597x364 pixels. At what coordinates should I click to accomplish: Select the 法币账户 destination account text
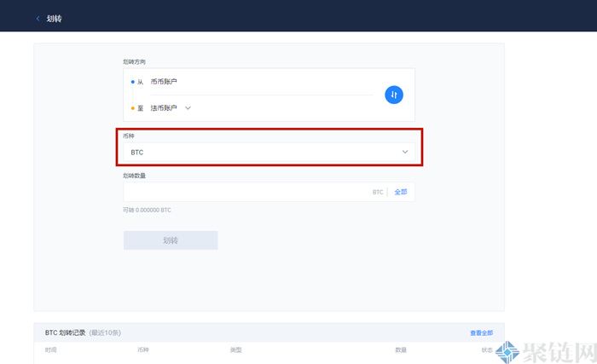(x=164, y=108)
